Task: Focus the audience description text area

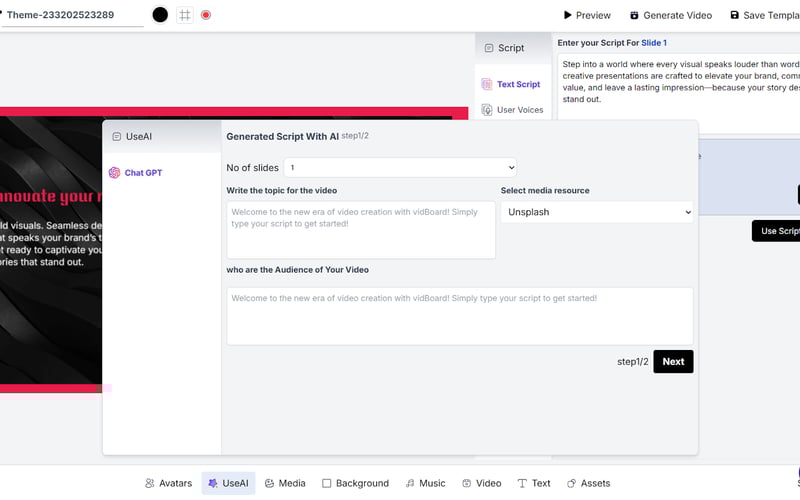Action: pos(459,316)
